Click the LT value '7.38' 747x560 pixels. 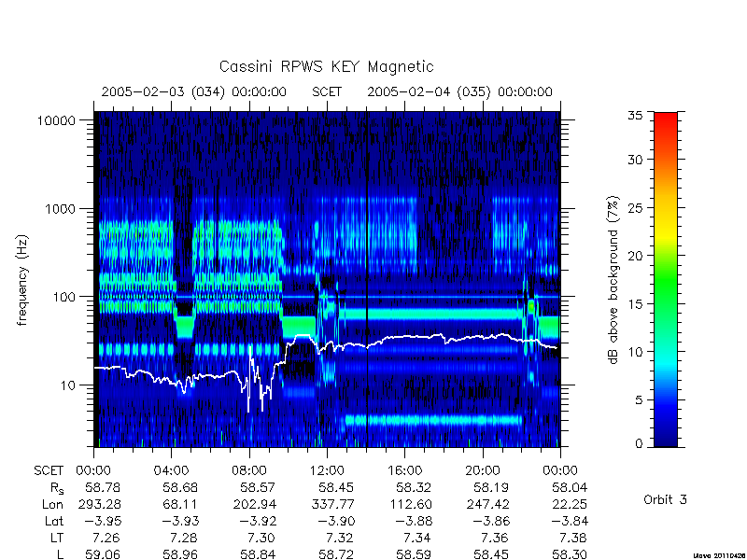tap(573, 538)
